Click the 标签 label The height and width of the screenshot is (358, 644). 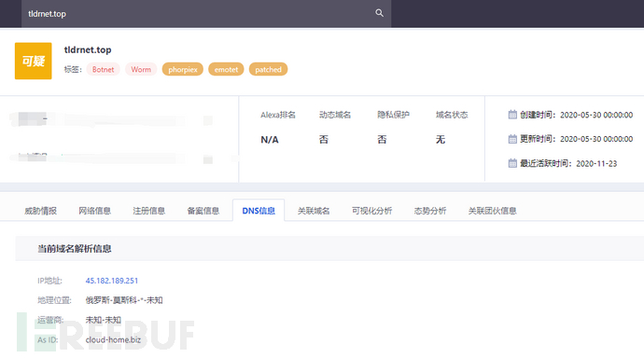pos(73,69)
